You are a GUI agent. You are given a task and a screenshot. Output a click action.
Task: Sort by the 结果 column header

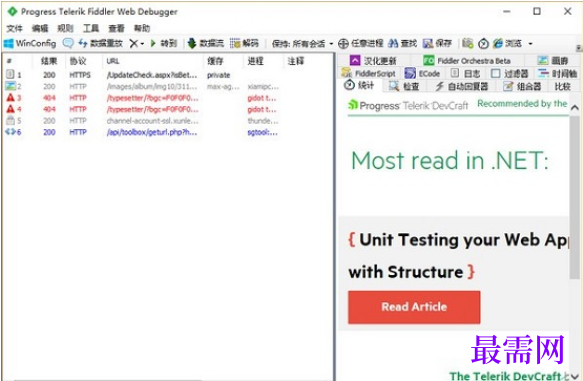[x=49, y=61]
